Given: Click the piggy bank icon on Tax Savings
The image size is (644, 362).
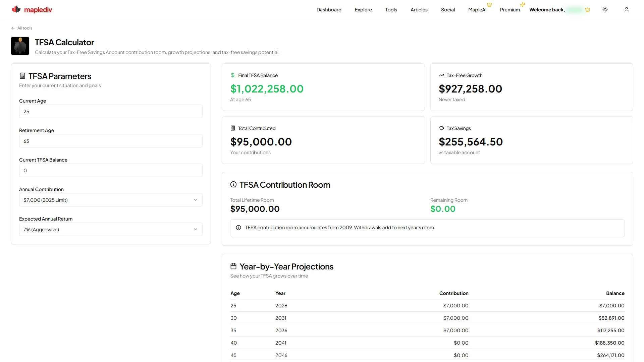Looking at the screenshot, I should click(441, 128).
